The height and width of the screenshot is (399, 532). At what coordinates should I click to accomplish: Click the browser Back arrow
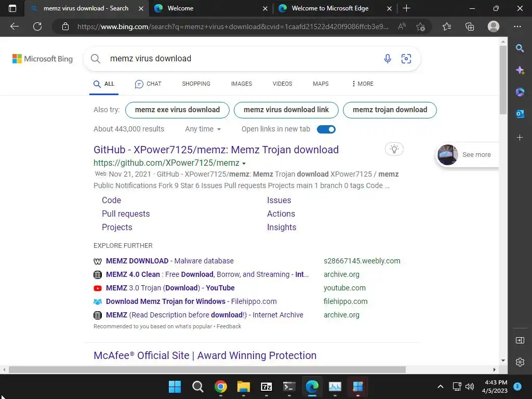[14, 26]
